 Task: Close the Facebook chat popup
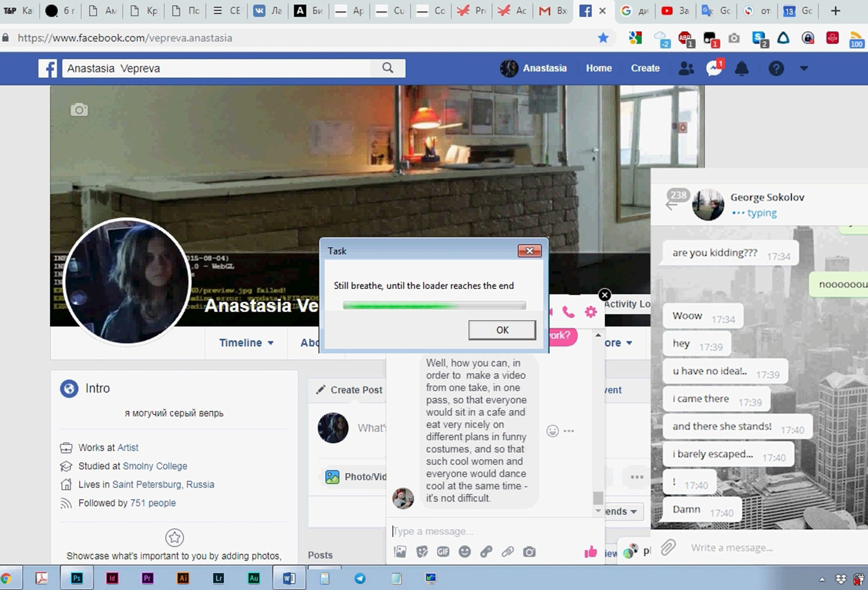coord(605,295)
